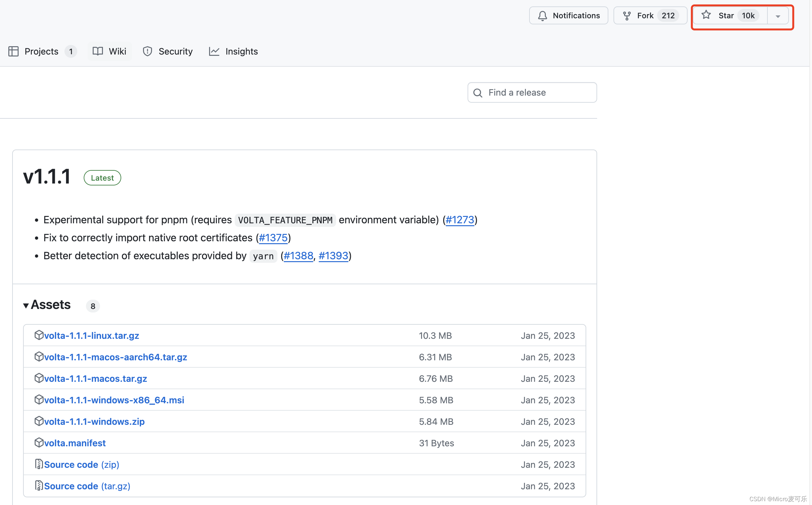Click the 31 Bytes size text
Screen dimensions: 812x505
pos(436,443)
